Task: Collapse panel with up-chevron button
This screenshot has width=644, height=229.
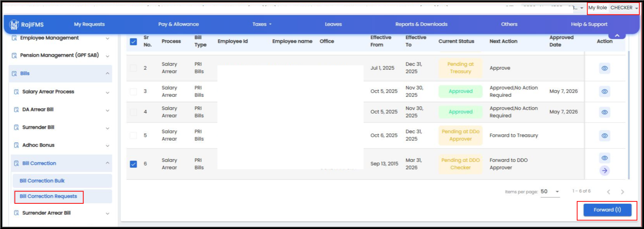Action: coord(617,36)
